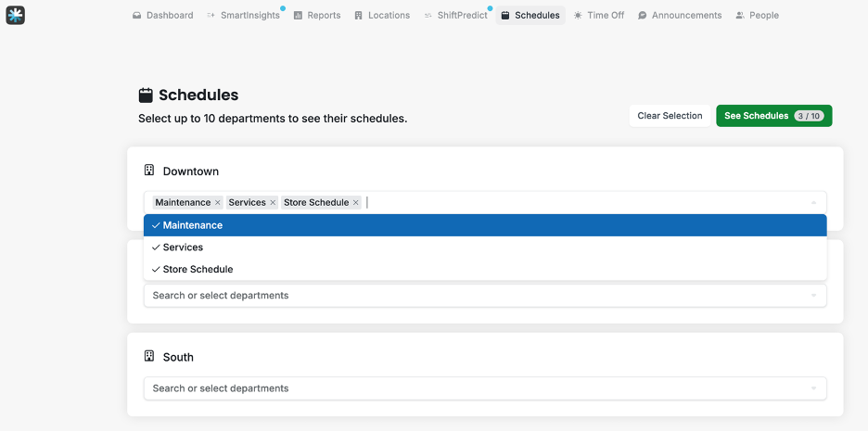This screenshot has width=868, height=432.
Task: Click the ShiftPredict icon in navigation
Action: point(428,16)
